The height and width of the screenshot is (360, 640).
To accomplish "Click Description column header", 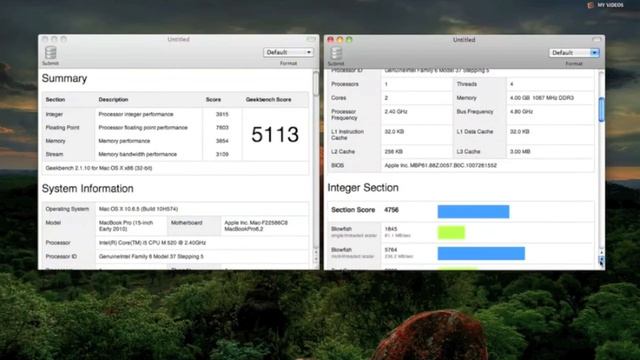I will [113, 100].
